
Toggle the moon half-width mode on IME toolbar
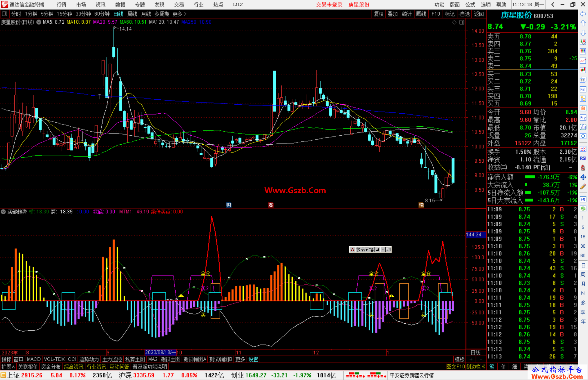(x=378, y=250)
